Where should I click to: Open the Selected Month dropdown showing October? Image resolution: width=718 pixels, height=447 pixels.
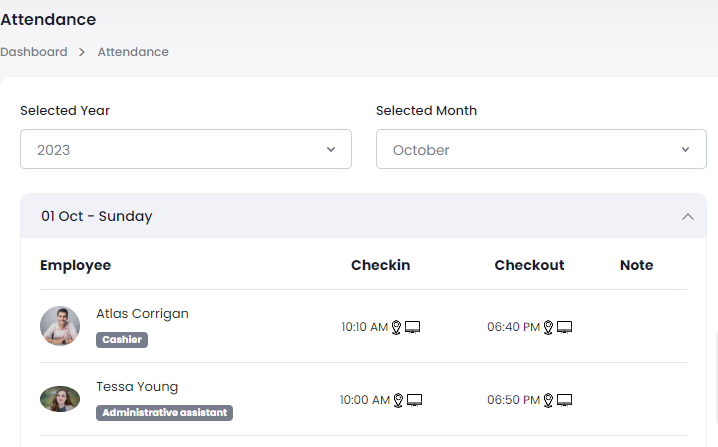(x=541, y=149)
